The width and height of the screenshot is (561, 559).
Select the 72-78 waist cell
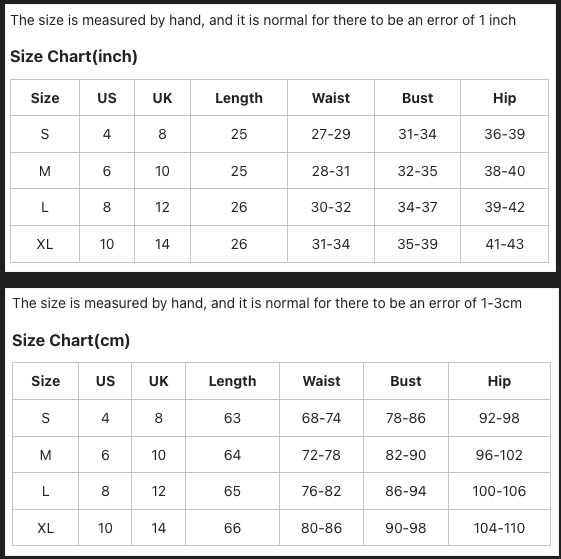coord(321,455)
